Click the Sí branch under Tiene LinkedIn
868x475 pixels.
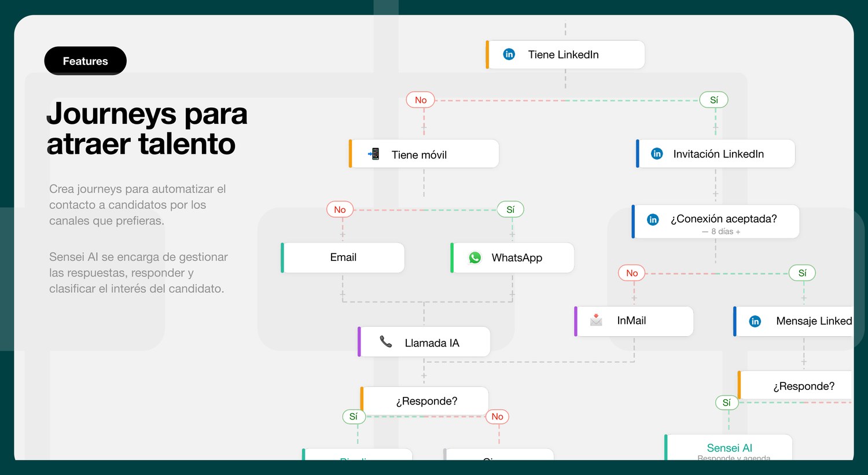pos(714,100)
